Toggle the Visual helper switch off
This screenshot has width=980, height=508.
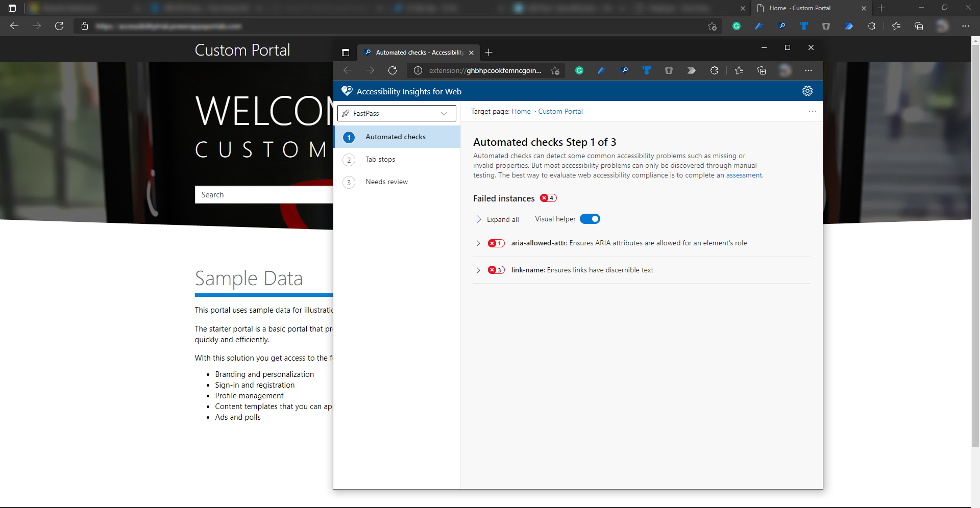click(590, 219)
